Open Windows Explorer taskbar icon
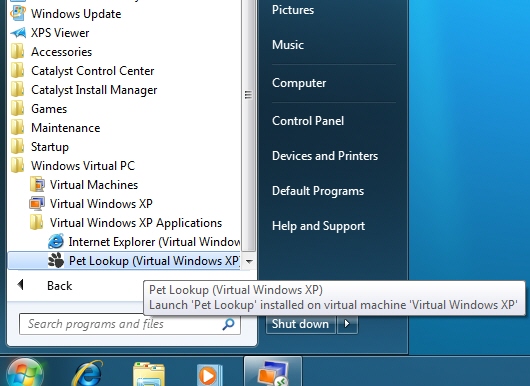This screenshot has width=530, height=386. (149, 374)
